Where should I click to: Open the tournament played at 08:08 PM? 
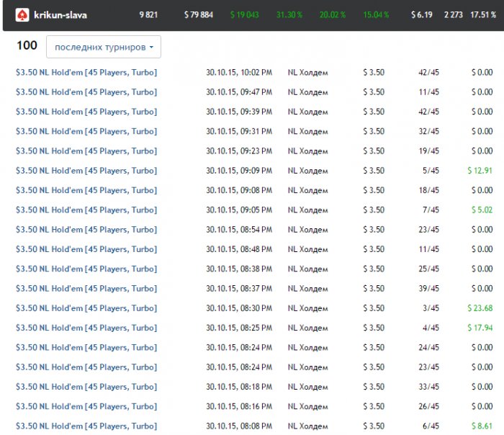point(86,426)
